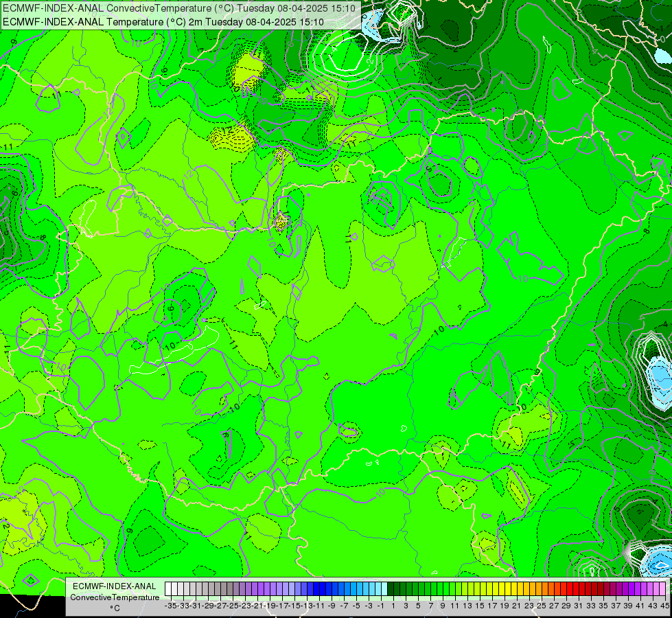672x618 pixels.
Task: Click the '-7' legend scale value
Action: pos(344,606)
